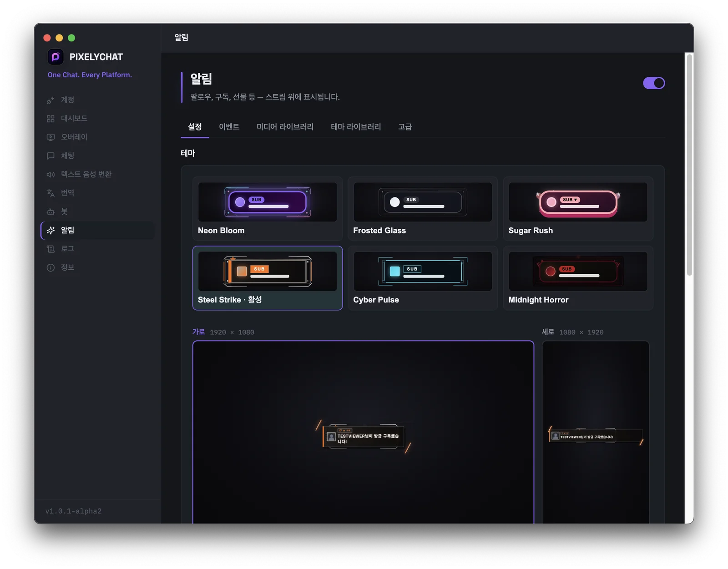Click the 세로 1080 × 1920 preview pane
This screenshot has height=569, width=728.
click(596, 432)
